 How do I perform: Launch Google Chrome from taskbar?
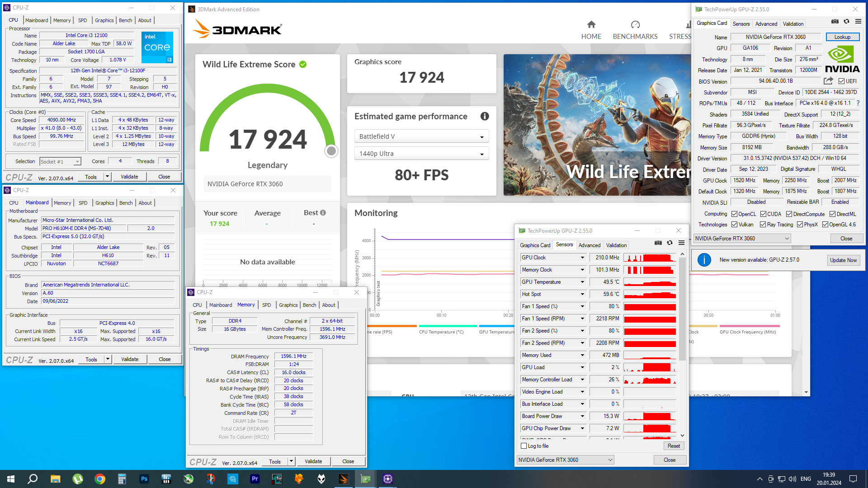(x=100, y=479)
